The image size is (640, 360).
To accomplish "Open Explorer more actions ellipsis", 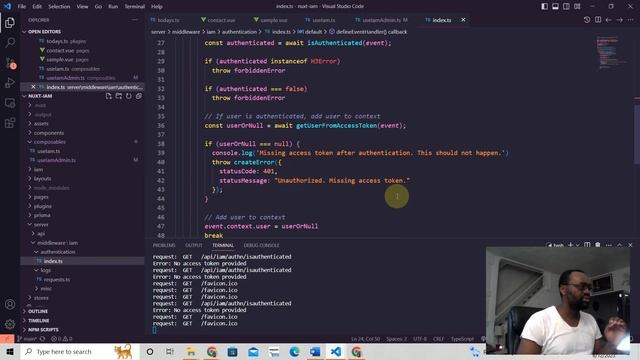I will pos(135,20).
